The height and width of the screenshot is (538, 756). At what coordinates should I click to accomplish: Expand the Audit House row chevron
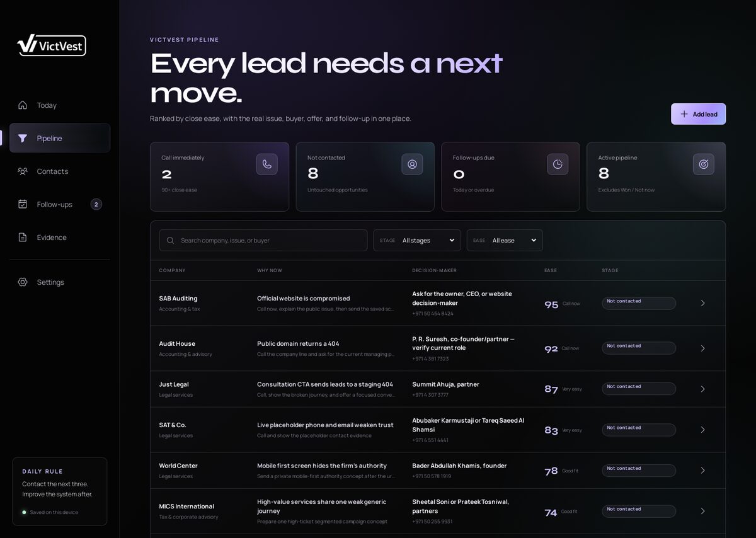tap(703, 348)
